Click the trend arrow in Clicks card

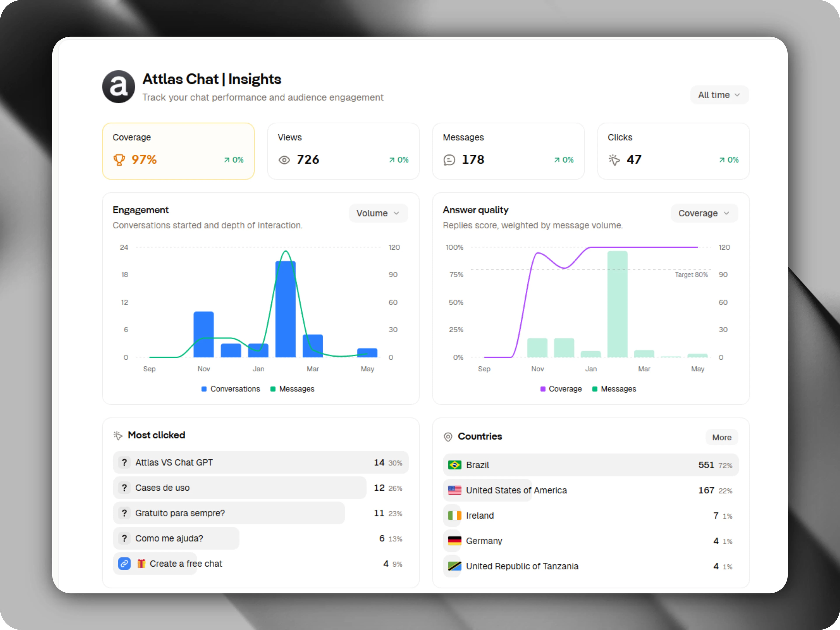721,160
